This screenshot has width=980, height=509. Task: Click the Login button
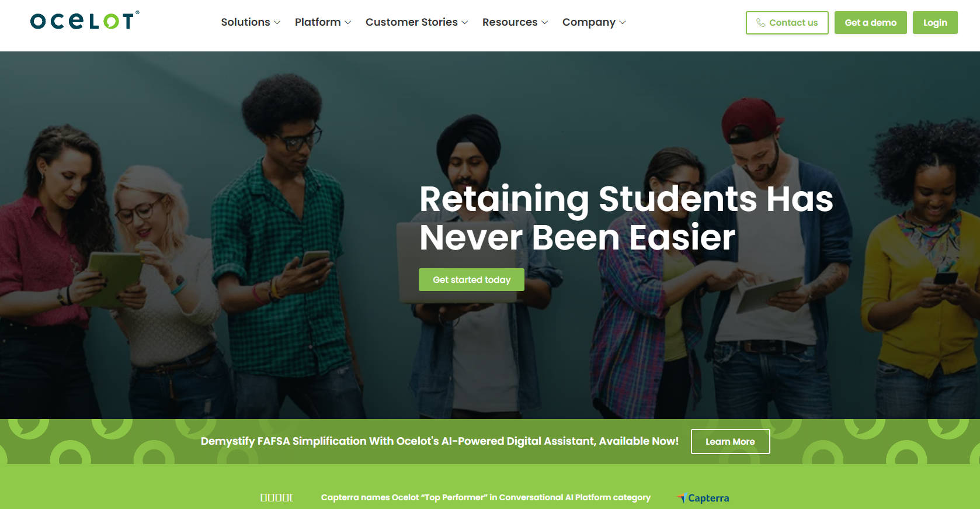pyautogui.click(x=935, y=23)
